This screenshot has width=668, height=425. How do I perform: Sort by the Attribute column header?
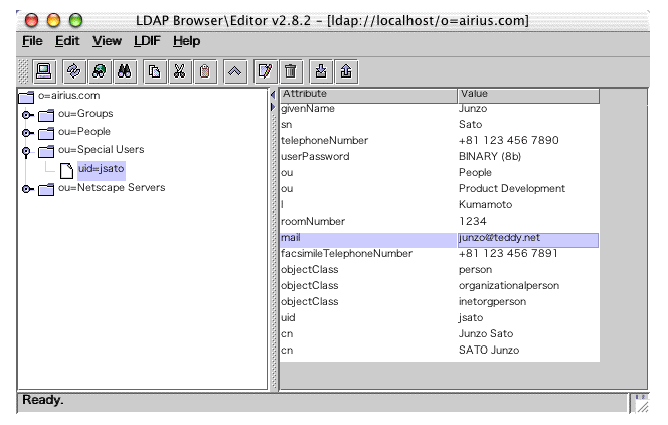369,95
